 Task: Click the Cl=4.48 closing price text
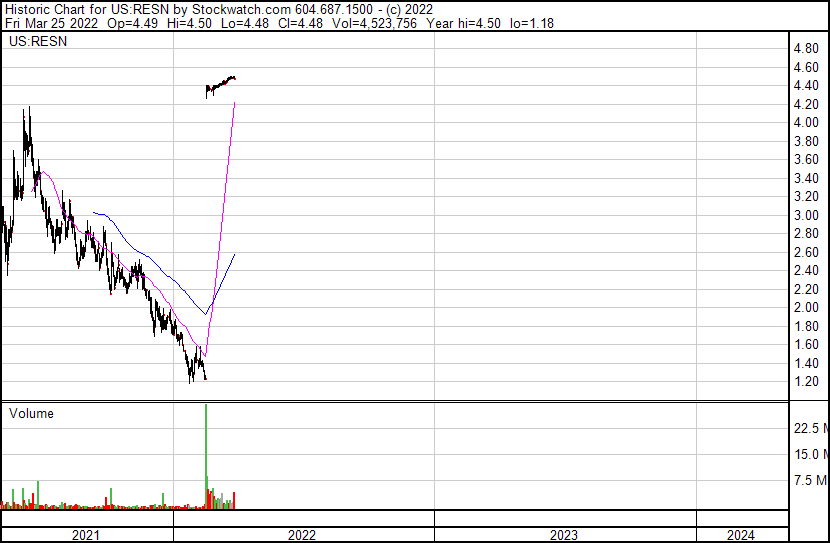299,23
